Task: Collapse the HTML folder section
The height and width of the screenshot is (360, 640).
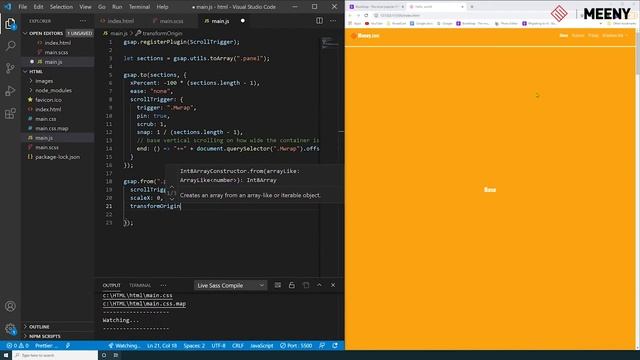Action: 36,71
